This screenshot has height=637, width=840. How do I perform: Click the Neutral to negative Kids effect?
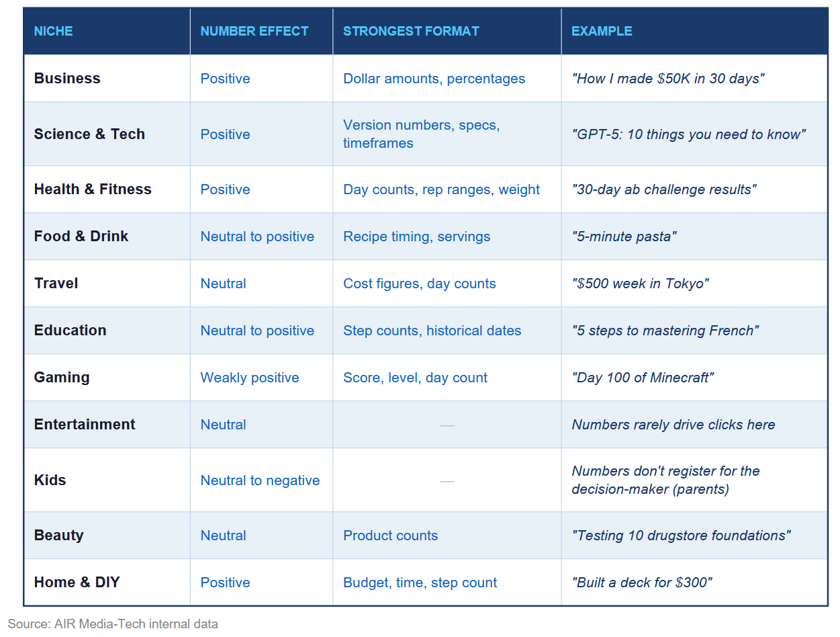point(260,480)
